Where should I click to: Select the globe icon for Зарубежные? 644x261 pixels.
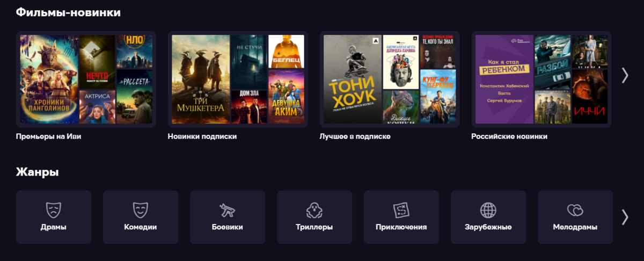(488, 209)
